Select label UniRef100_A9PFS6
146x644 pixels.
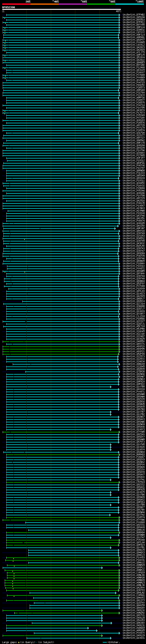pos(134,98)
